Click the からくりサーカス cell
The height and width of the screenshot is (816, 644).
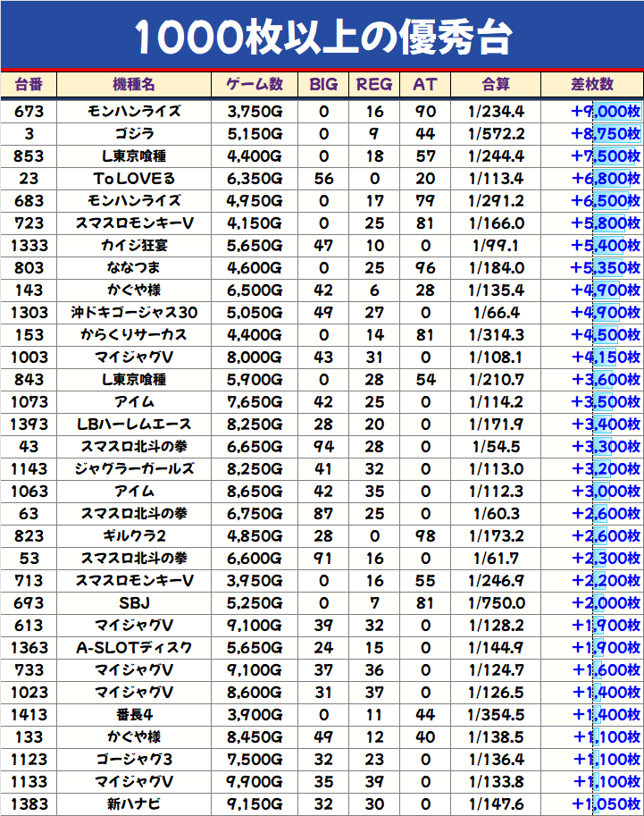point(134,335)
